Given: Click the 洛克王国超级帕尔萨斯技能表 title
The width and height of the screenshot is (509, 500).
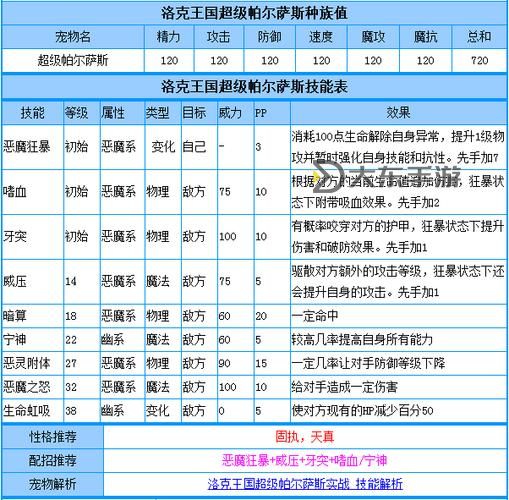Looking at the screenshot, I should tap(254, 87).
